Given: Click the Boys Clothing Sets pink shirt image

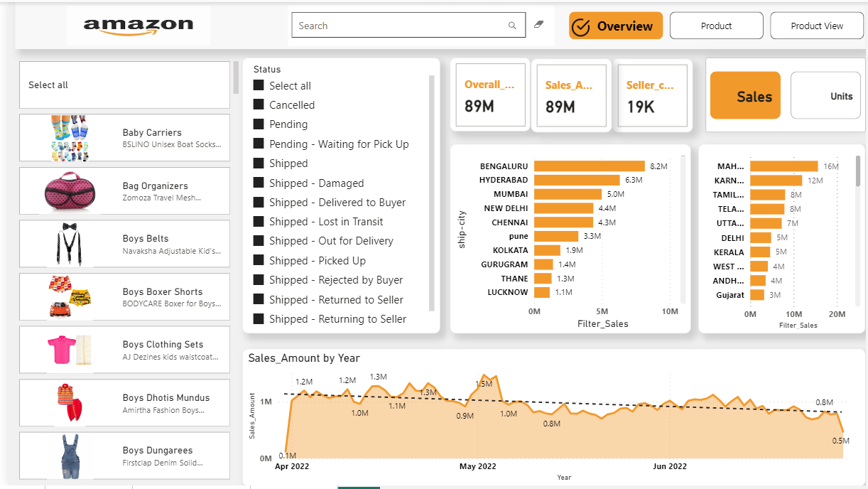Looking at the screenshot, I should coord(70,350).
